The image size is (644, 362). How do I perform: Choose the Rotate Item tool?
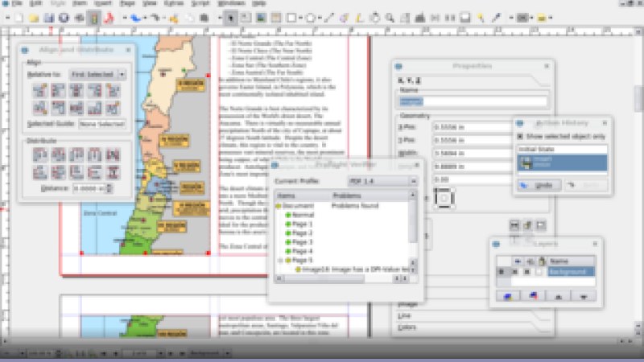coord(374,18)
